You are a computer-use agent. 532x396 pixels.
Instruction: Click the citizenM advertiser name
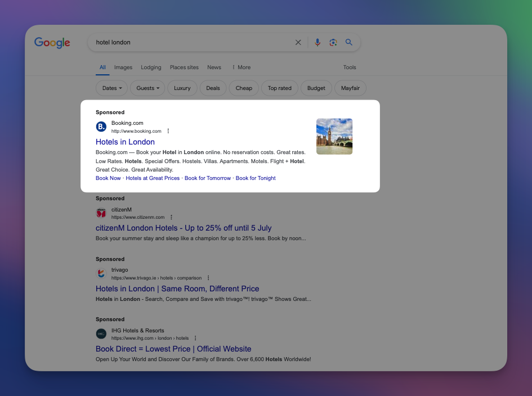click(x=122, y=209)
